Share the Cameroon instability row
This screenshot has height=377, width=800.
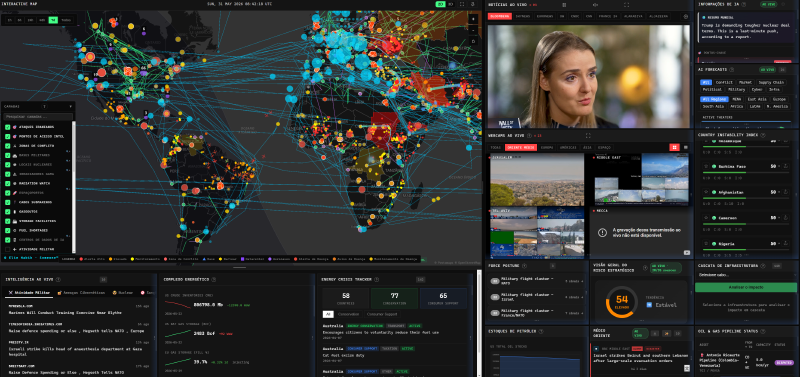(786, 217)
